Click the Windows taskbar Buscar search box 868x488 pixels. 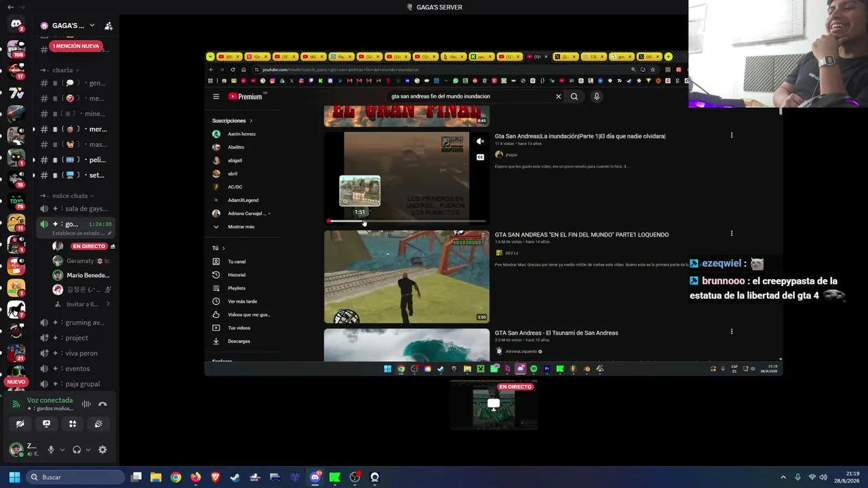76,477
